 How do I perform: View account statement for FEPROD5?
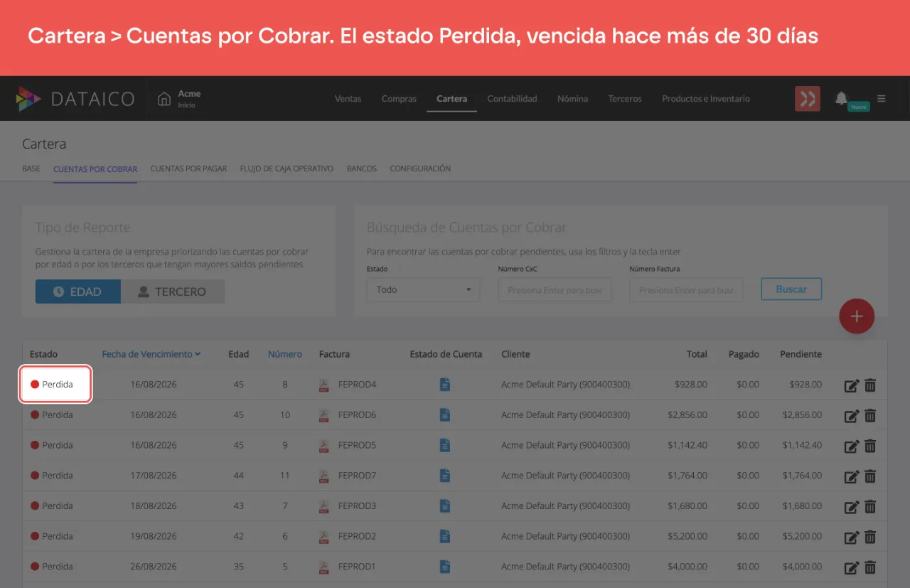pos(445,446)
